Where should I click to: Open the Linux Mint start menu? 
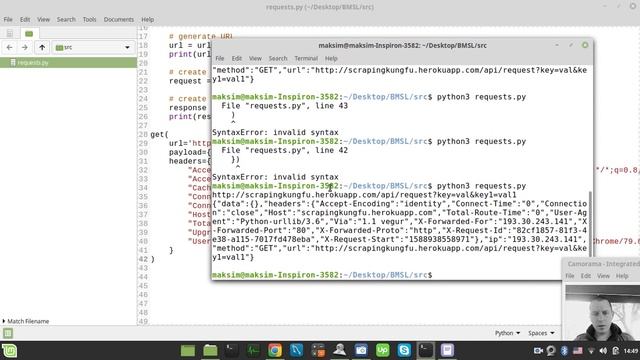point(9,351)
